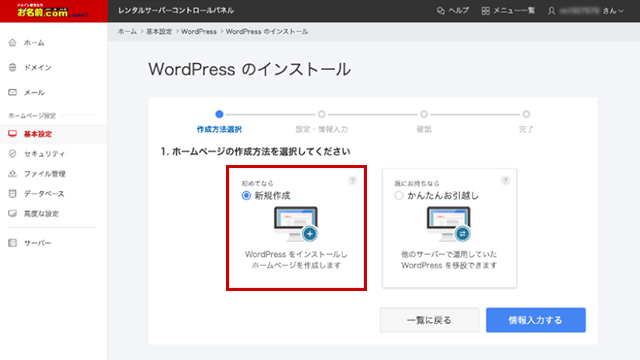Click the 設定・情報入力 step marker

(322, 114)
